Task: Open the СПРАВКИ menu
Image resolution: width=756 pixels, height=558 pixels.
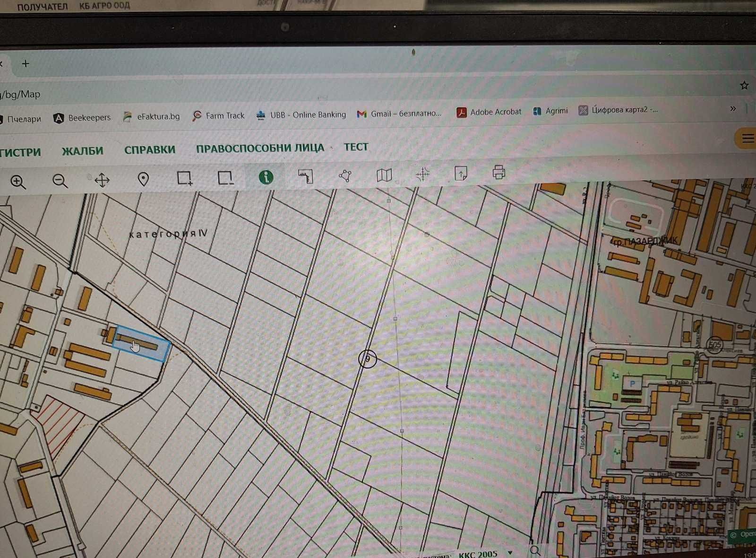Action: (150, 149)
